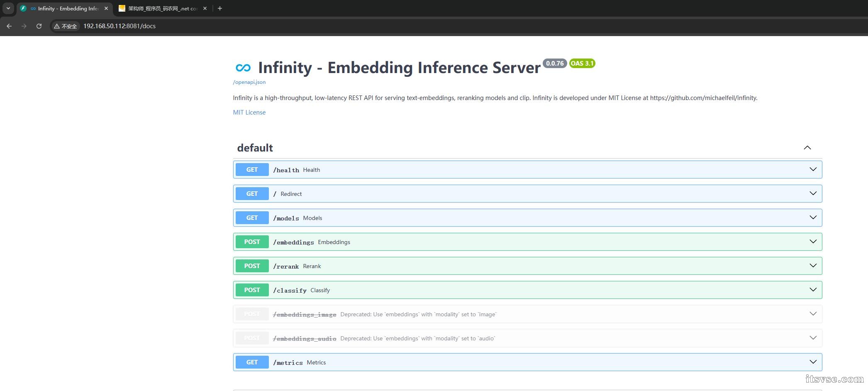Click POST badge of /classify
The image size is (868, 391).
(x=252, y=290)
